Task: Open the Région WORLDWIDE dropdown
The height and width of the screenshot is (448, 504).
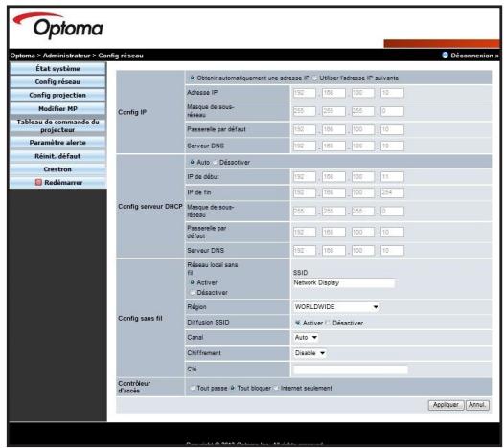Action: point(336,307)
